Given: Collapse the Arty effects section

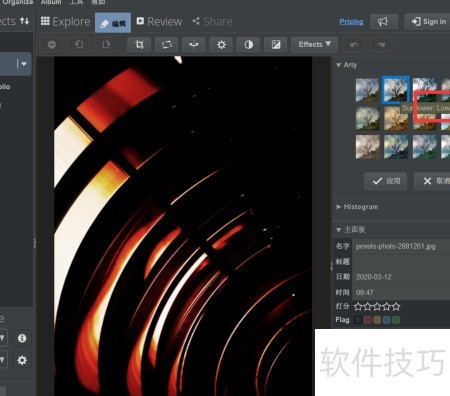Looking at the screenshot, I should click(x=339, y=65).
